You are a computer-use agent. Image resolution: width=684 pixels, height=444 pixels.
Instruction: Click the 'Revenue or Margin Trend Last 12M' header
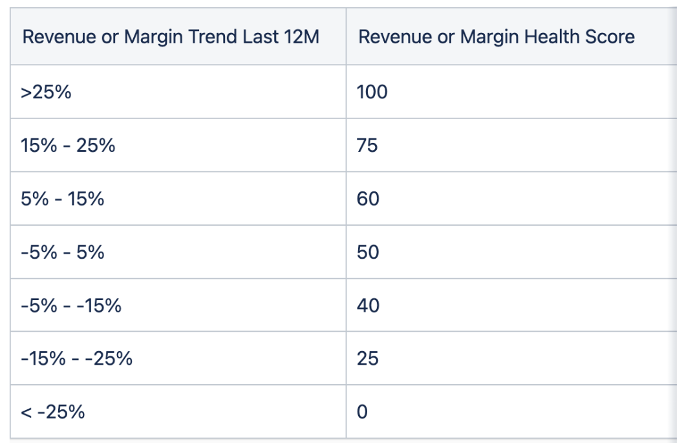coord(178,36)
